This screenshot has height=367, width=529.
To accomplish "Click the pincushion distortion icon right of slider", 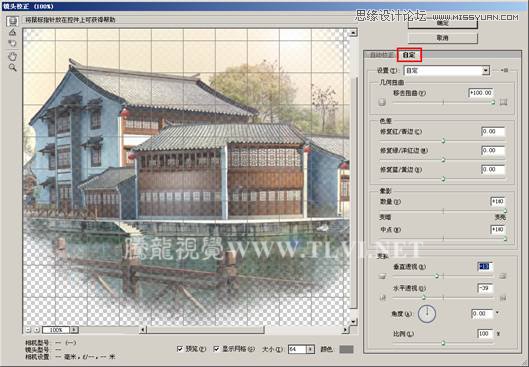I will click(503, 102).
